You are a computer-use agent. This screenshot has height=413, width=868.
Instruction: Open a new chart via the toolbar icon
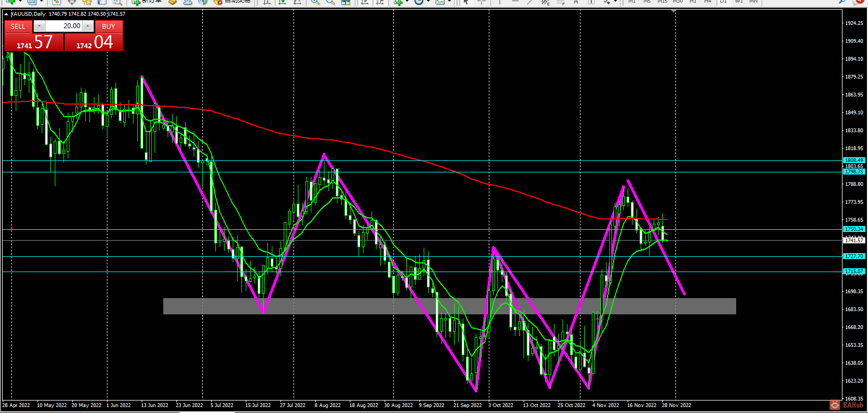tap(11, 2)
